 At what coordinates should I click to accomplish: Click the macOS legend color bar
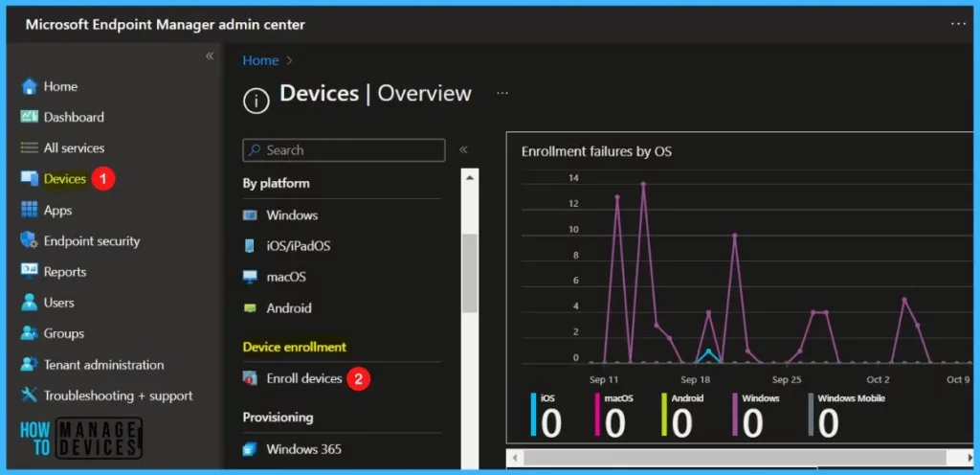(x=598, y=414)
